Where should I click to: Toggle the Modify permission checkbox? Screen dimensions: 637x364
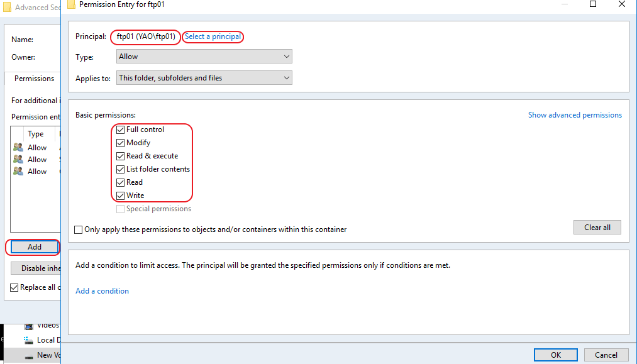pyautogui.click(x=120, y=143)
